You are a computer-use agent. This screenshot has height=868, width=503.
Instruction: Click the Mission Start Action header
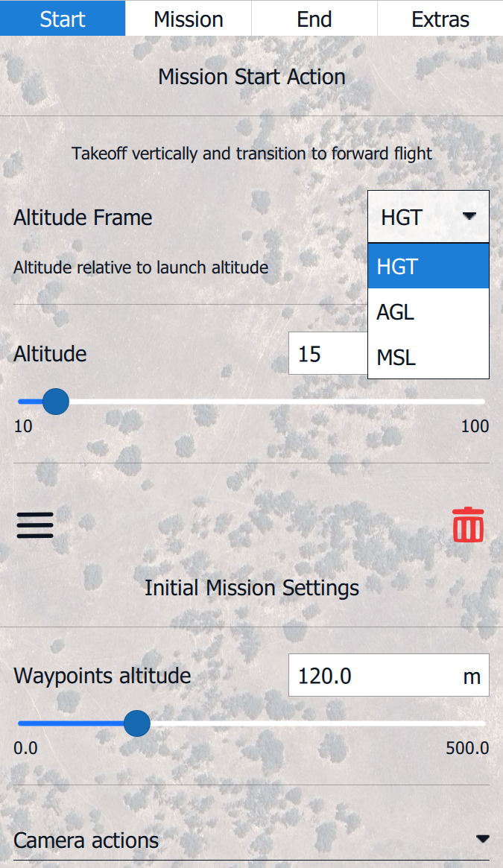tap(251, 77)
